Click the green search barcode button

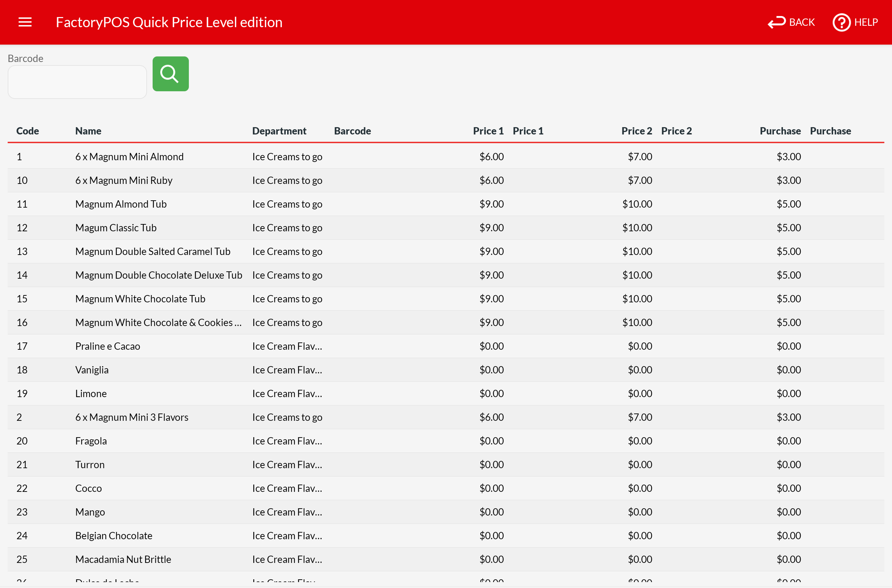170,74
